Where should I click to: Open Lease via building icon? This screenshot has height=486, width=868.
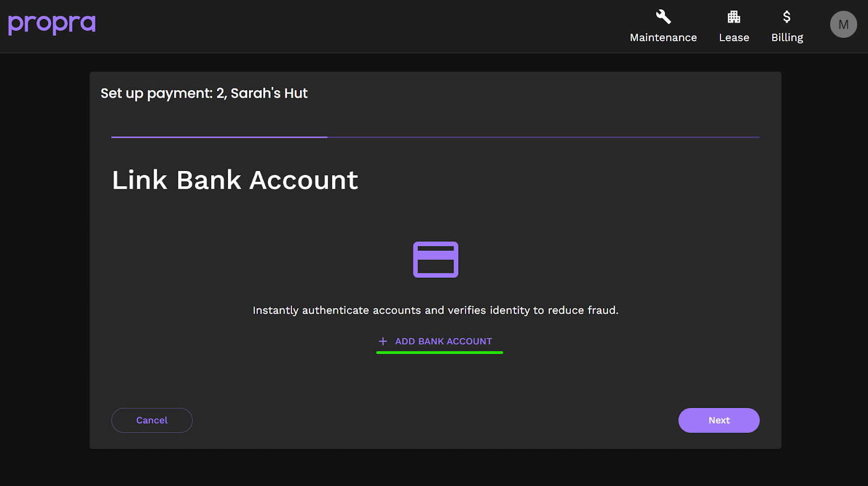[733, 17]
